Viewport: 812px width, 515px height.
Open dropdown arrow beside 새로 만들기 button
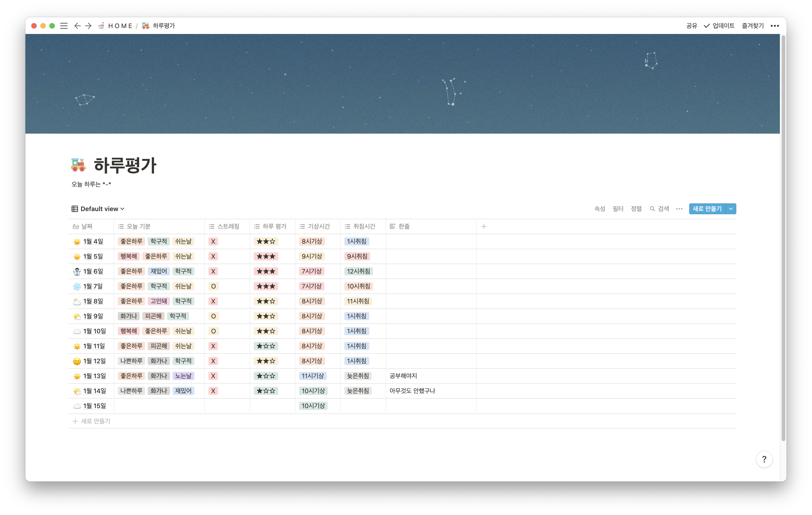(731, 209)
